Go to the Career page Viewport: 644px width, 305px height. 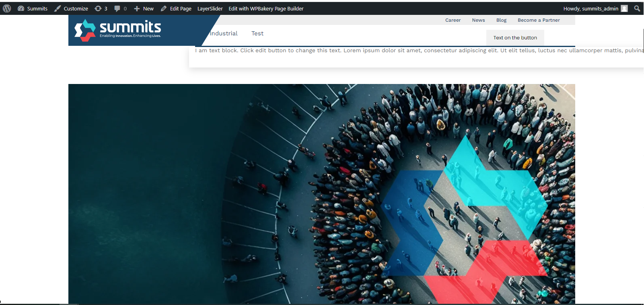(x=453, y=20)
